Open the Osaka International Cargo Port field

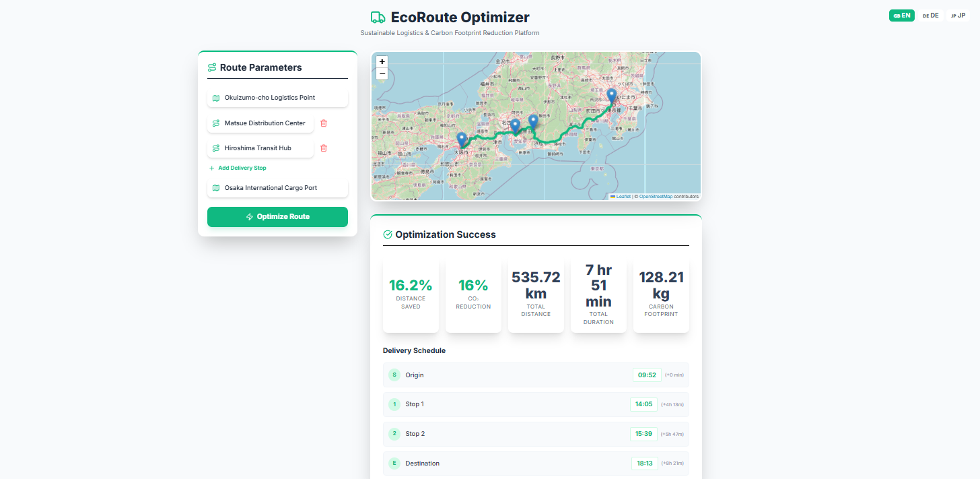click(x=276, y=188)
